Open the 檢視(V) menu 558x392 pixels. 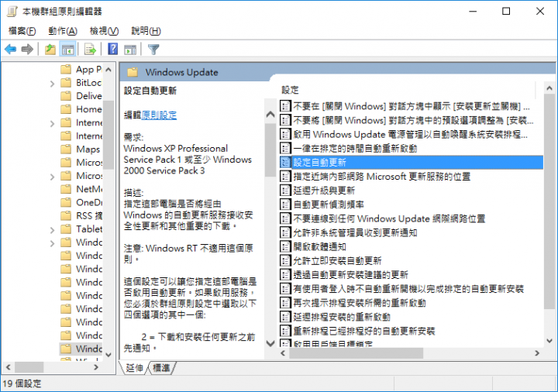tap(104, 31)
